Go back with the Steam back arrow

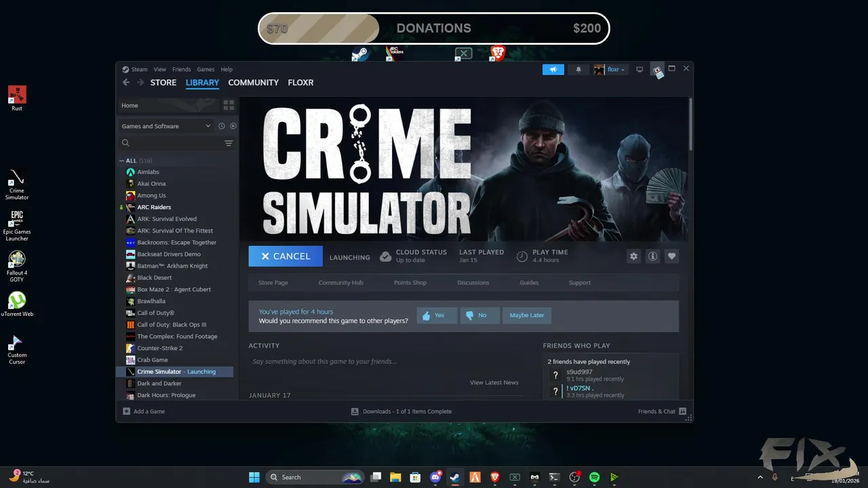(126, 83)
